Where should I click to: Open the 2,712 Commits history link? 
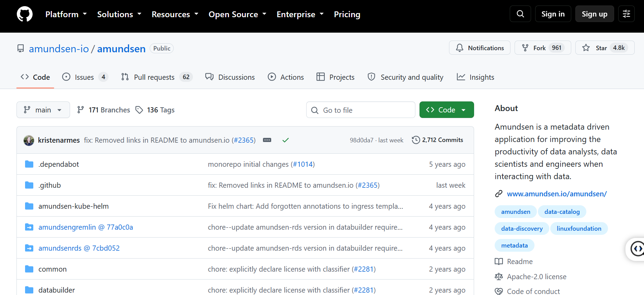click(437, 140)
